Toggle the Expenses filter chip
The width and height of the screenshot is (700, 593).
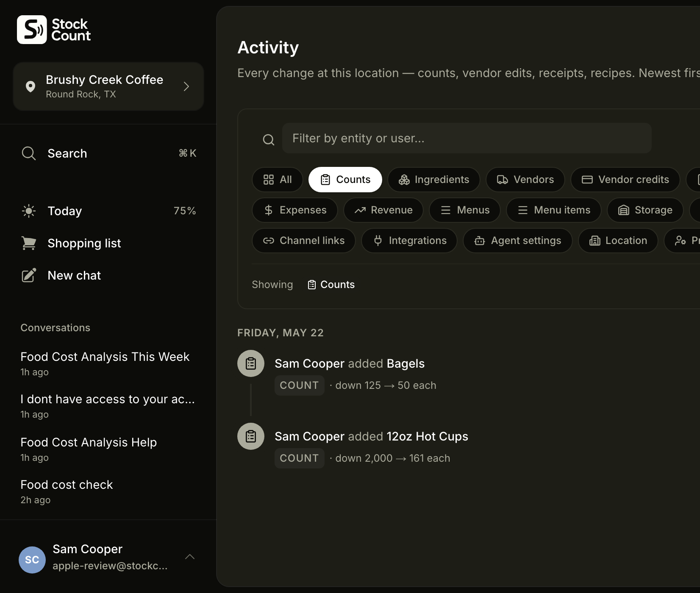295,210
